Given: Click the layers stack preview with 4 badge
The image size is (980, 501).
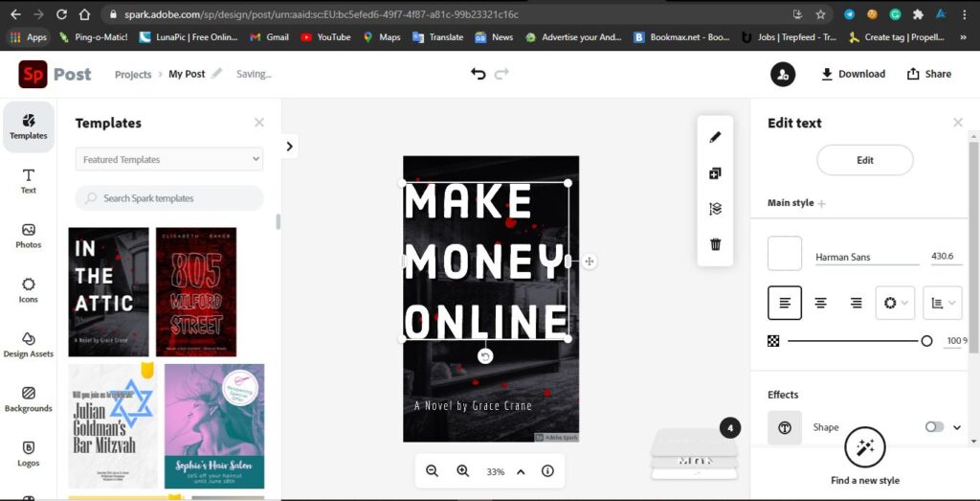Looking at the screenshot, I should point(695,454).
